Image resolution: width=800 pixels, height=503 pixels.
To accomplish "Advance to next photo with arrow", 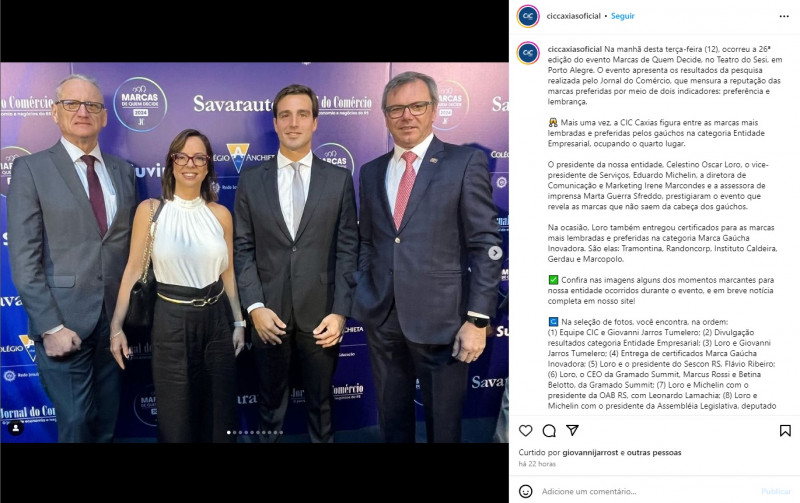I will point(495,253).
